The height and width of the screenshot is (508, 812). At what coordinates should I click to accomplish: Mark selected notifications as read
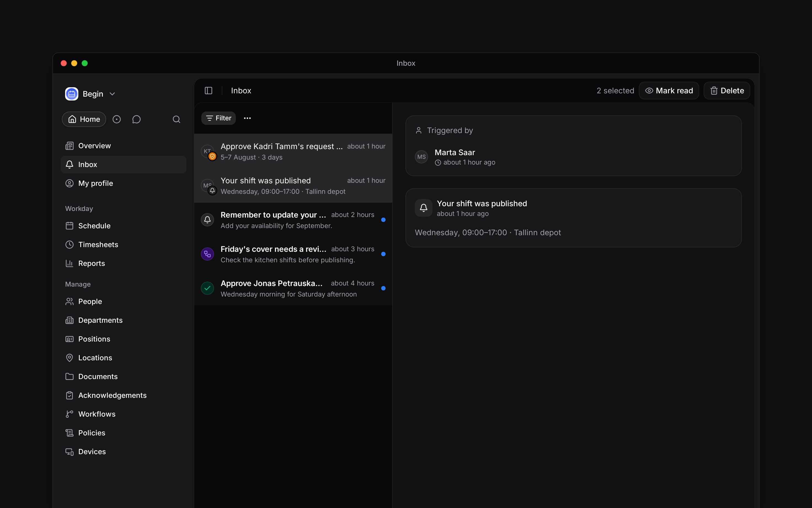[x=669, y=91]
